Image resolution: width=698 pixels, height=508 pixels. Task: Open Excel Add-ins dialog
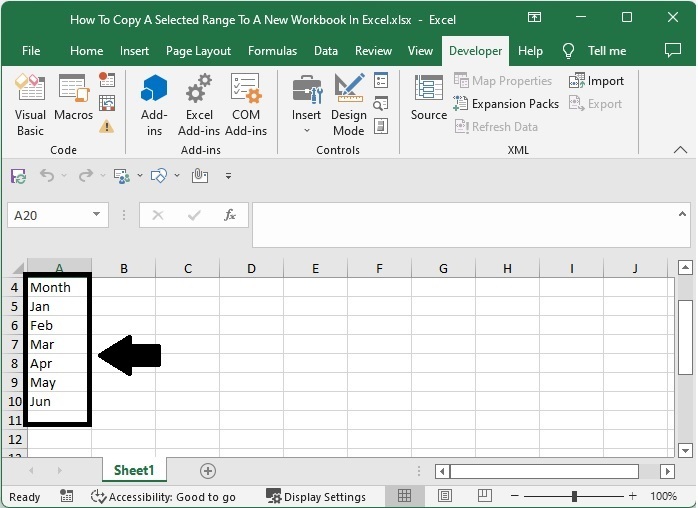point(199,105)
